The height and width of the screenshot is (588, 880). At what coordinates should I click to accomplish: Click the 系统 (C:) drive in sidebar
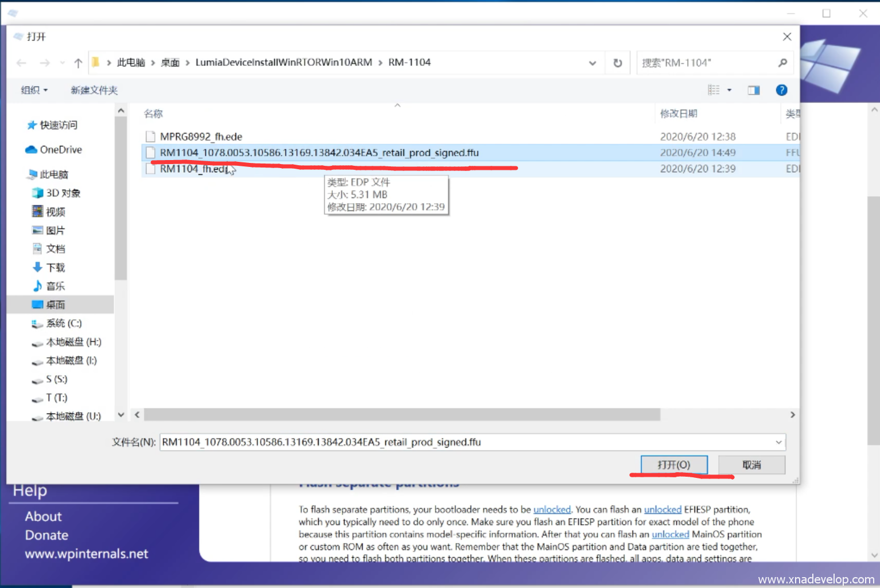[x=64, y=324]
